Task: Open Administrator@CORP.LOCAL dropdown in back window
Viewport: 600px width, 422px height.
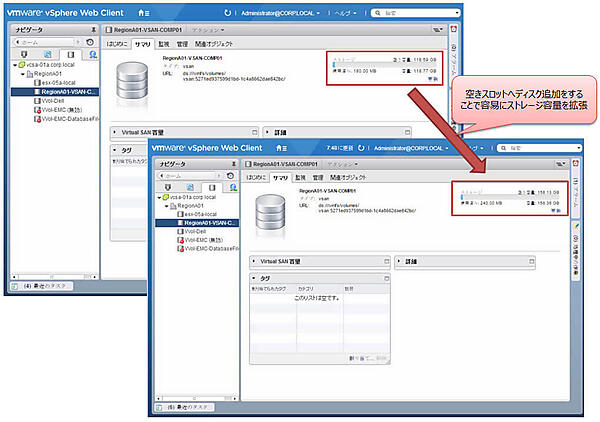Action: tap(280, 13)
